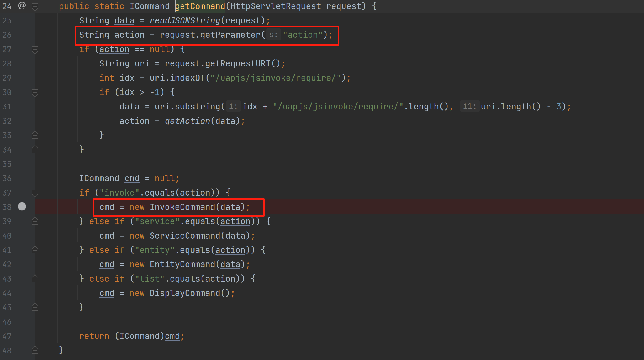
Task: Collapse the invoke if block on line 37
Action: [x=35, y=193]
